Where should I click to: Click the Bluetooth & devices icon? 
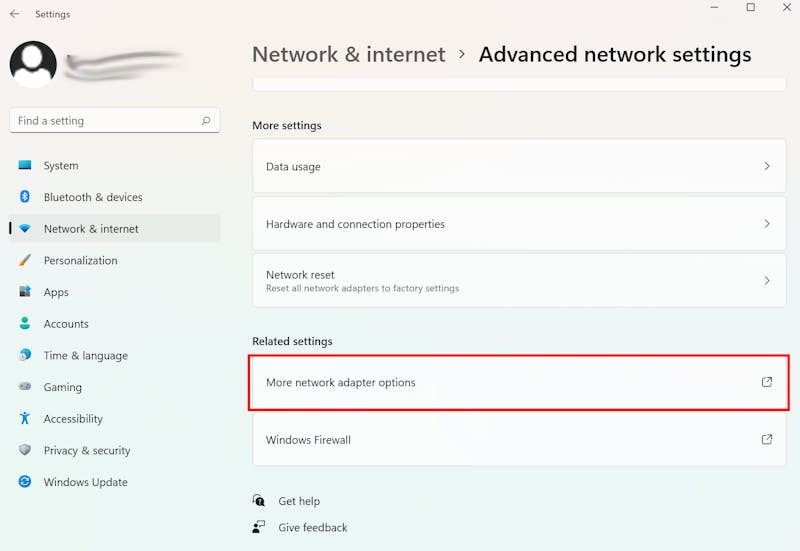point(24,196)
